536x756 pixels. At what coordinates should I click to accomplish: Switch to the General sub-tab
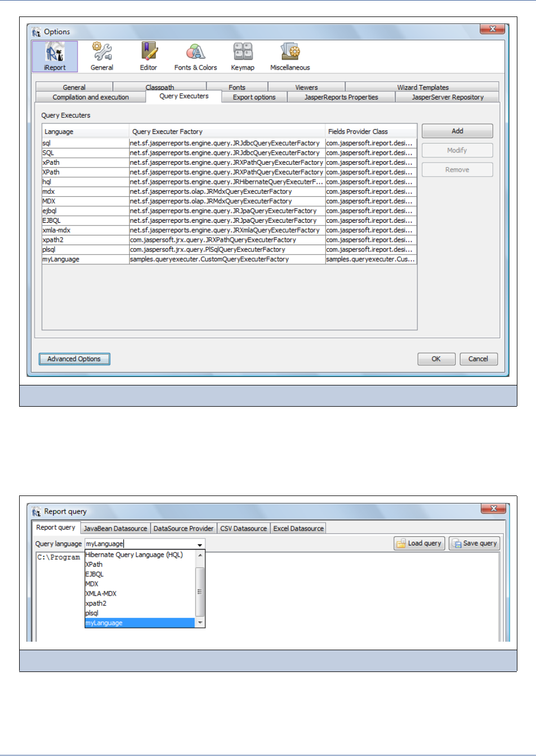pos(74,87)
